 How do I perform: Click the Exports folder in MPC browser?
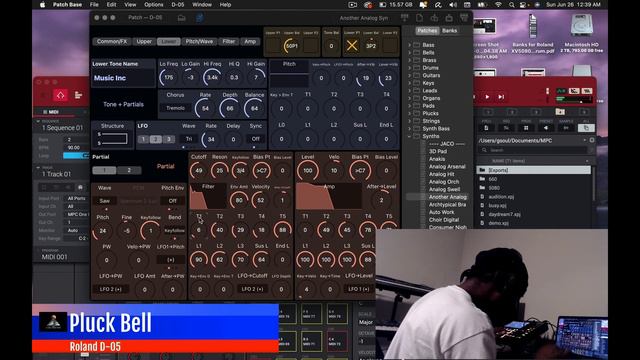coord(533,170)
